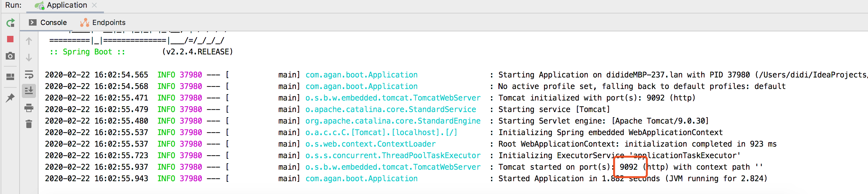Rerun the Application with the green rerun icon

11,23
